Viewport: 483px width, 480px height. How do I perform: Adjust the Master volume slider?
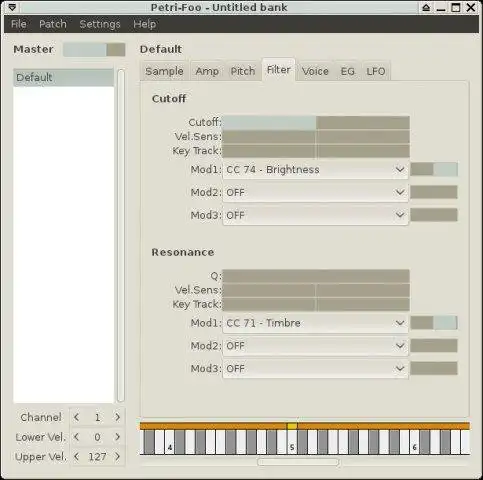click(x=94, y=50)
